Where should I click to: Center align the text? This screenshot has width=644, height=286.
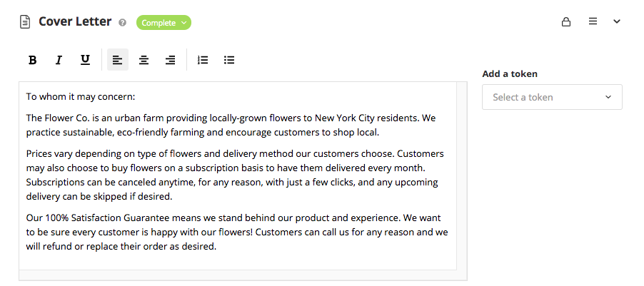click(x=144, y=60)
